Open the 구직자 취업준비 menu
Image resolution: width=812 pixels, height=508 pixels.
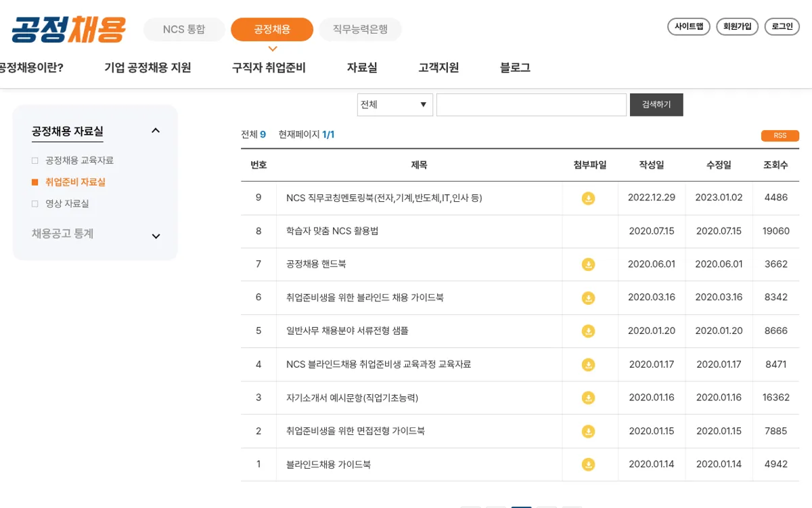(x=269, y=68)
